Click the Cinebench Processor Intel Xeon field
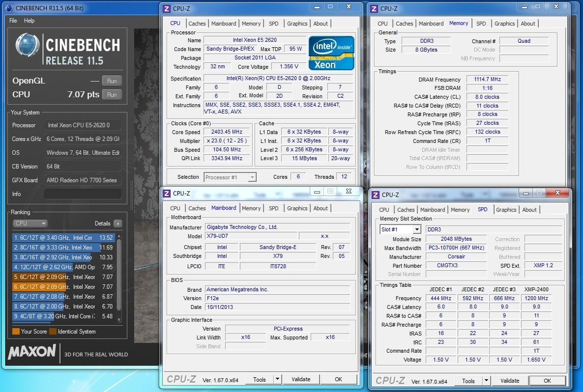The height and width of the screenshot is (392, 583). click(x=83, y=125)
